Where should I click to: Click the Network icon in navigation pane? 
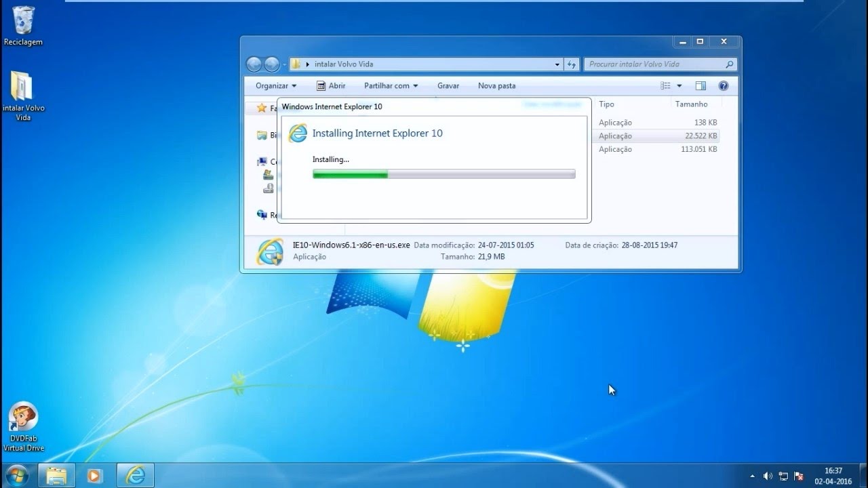click(262, 215)
